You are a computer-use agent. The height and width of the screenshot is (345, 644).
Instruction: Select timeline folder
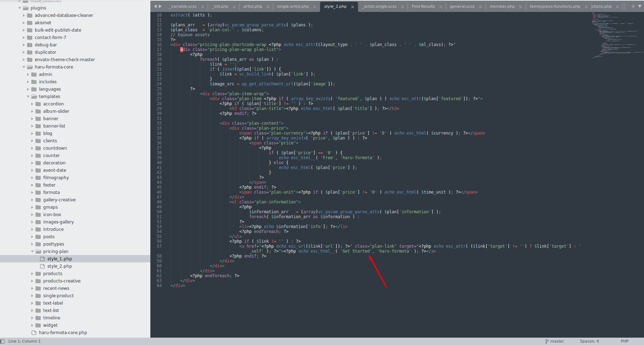click(x=52, y=318)
